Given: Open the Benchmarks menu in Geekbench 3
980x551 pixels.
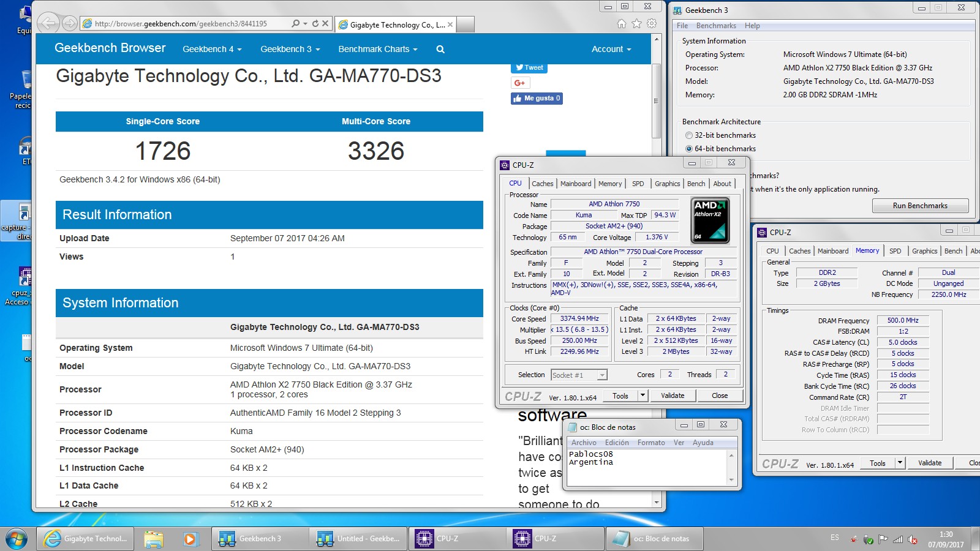Looking at the screenshot, I should coord(716,26).
